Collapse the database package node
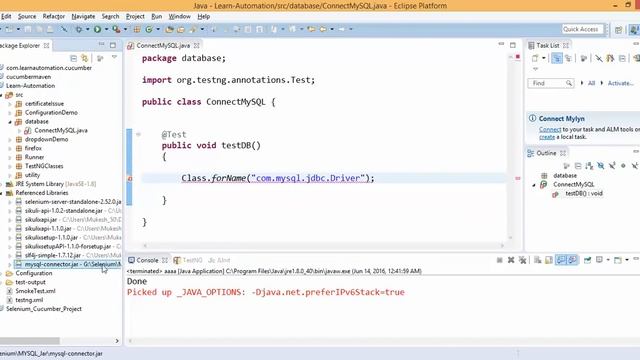 [10, 122]
